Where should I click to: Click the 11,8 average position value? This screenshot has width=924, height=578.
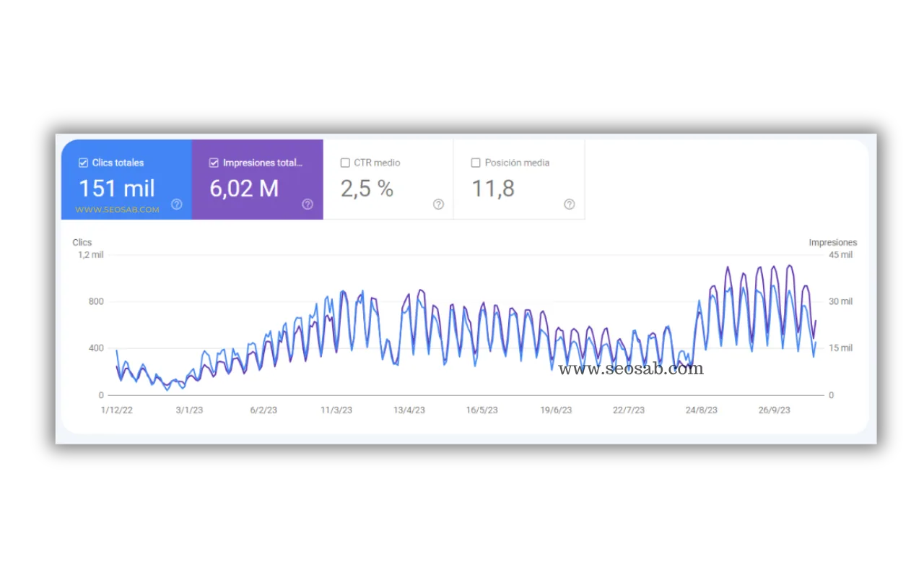coord(493,189)
